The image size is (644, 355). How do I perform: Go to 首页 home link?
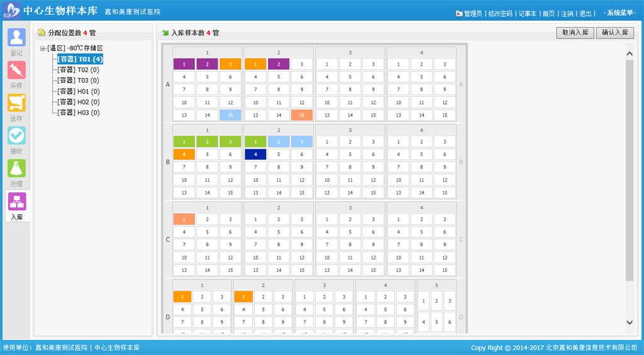pos(548,13)
